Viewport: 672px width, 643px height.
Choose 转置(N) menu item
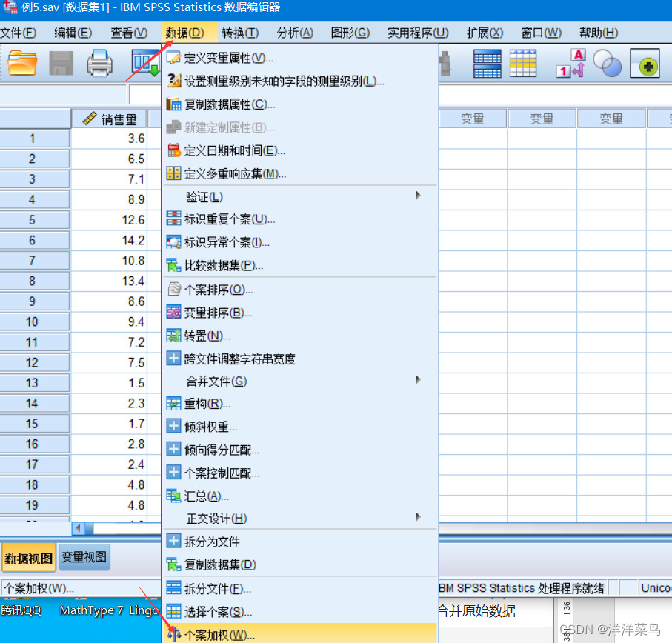pos(300,336)
